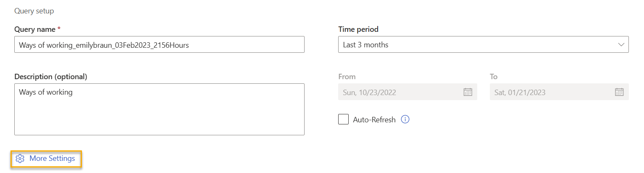Click the More Settings gear icon

click(20, 159)
